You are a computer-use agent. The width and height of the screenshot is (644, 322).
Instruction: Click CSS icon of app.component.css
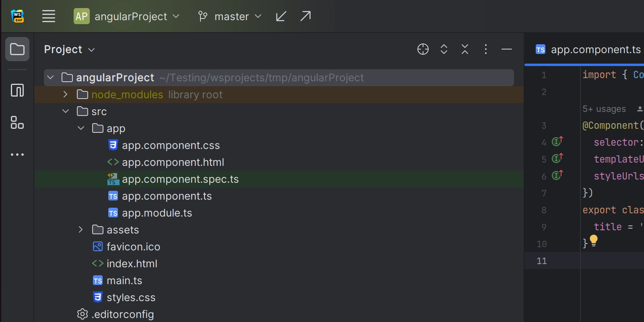tap(113, 145)
